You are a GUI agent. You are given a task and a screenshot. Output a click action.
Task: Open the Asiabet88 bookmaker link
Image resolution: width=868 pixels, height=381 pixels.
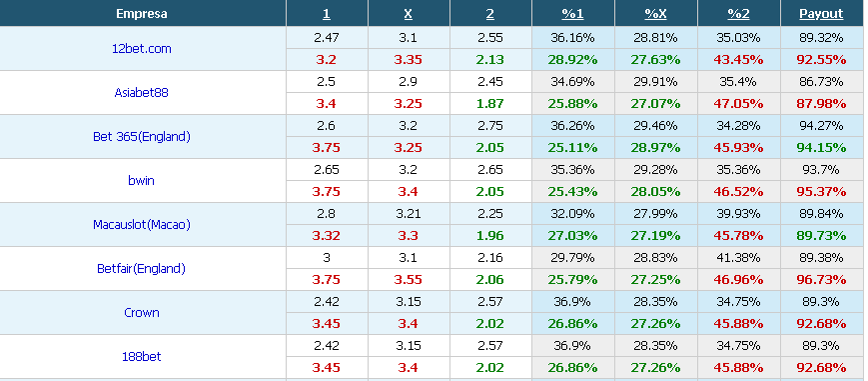(141, 93)
